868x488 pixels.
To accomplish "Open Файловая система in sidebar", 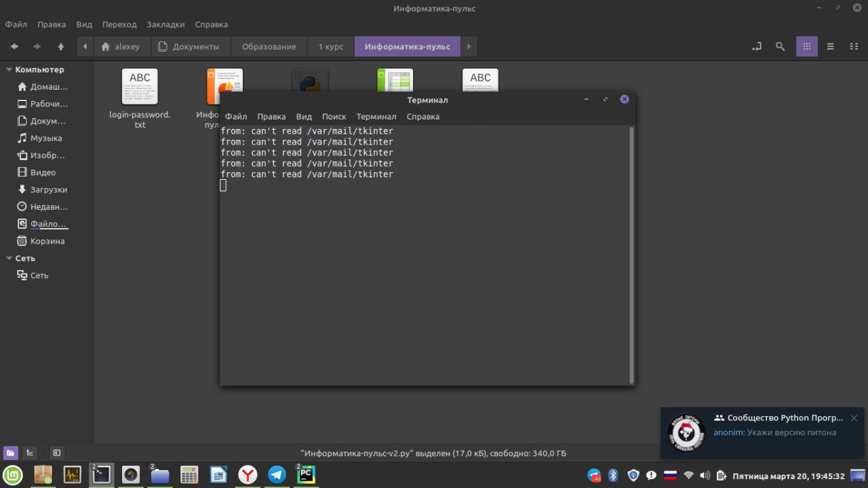I will pyautogui.click(x=43, y=224).
